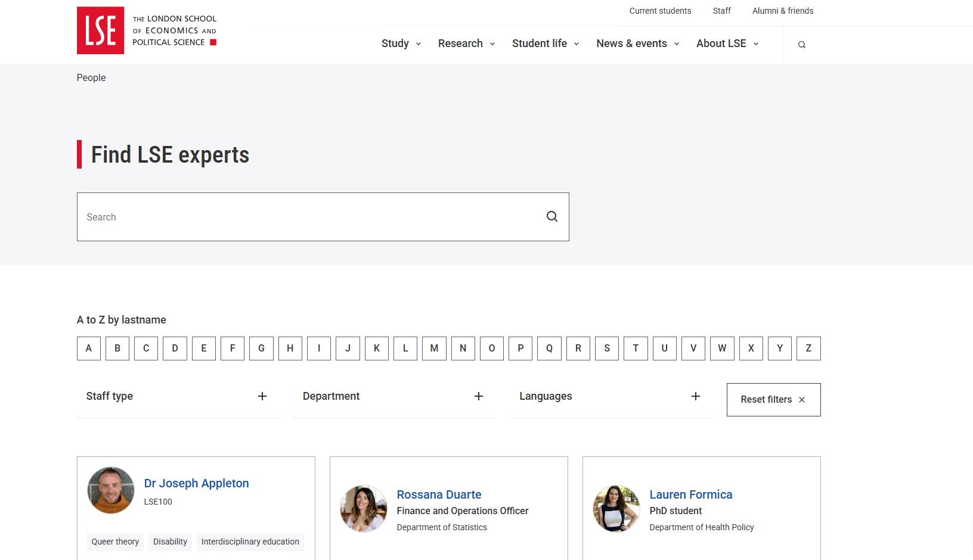973x560 pixels.
Task: Filter lastname by letter M
Action: click(434, 349)
